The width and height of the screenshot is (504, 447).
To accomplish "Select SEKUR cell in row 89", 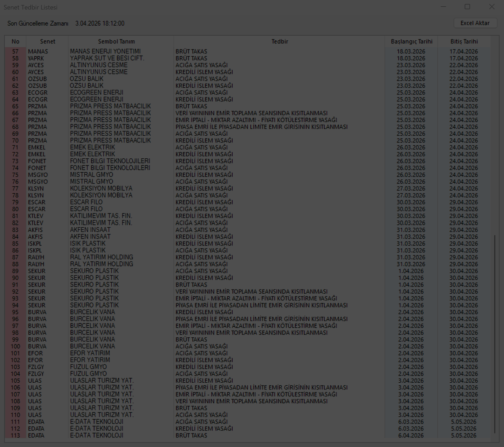I will coord(37,271).
